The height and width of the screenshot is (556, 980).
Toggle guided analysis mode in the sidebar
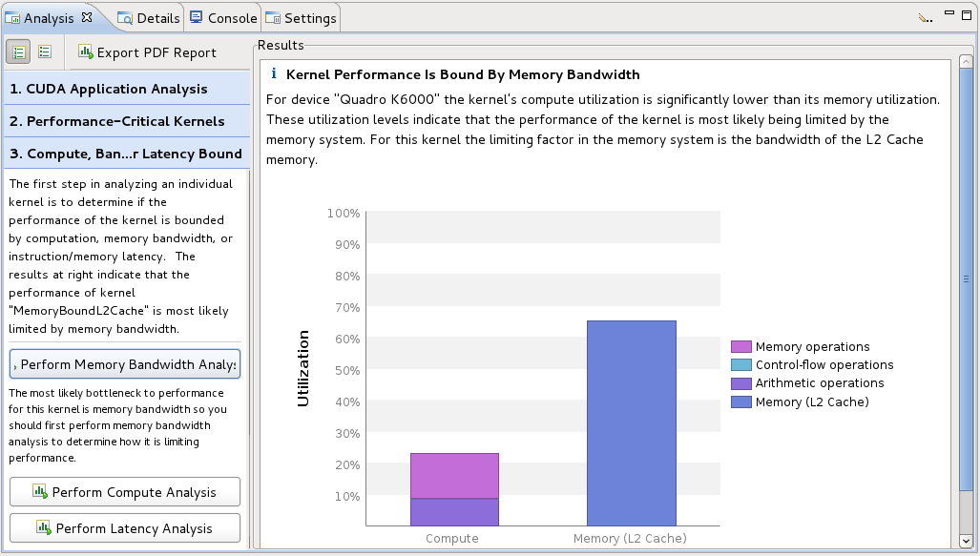pos(18,51)
